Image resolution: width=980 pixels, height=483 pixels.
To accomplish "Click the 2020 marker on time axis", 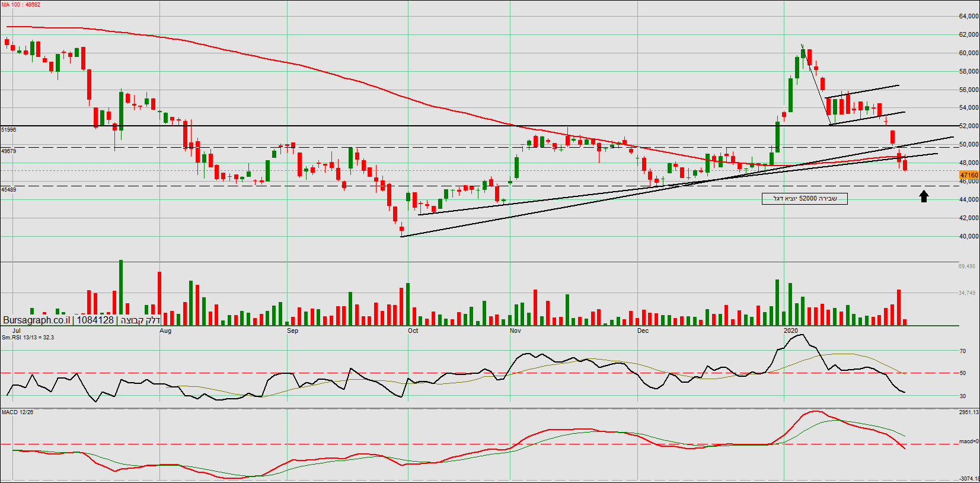I will click(x=790, y=331).
